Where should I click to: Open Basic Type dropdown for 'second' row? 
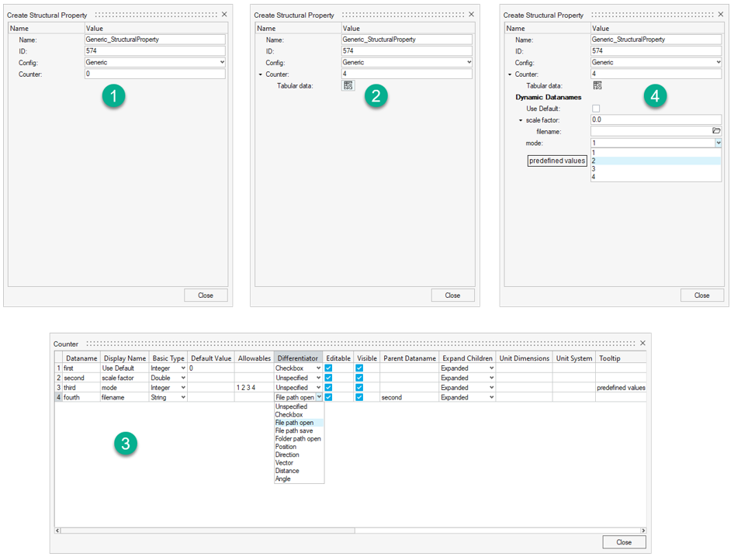click(183, 378)
